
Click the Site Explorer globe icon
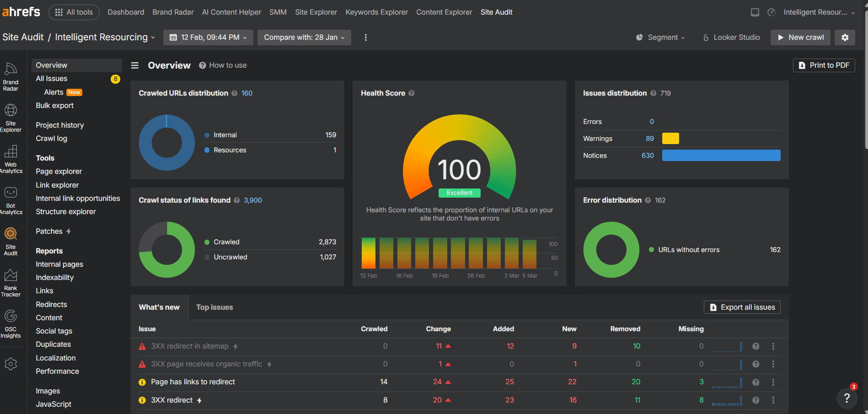pyautogui.click(x=10, y=110)
